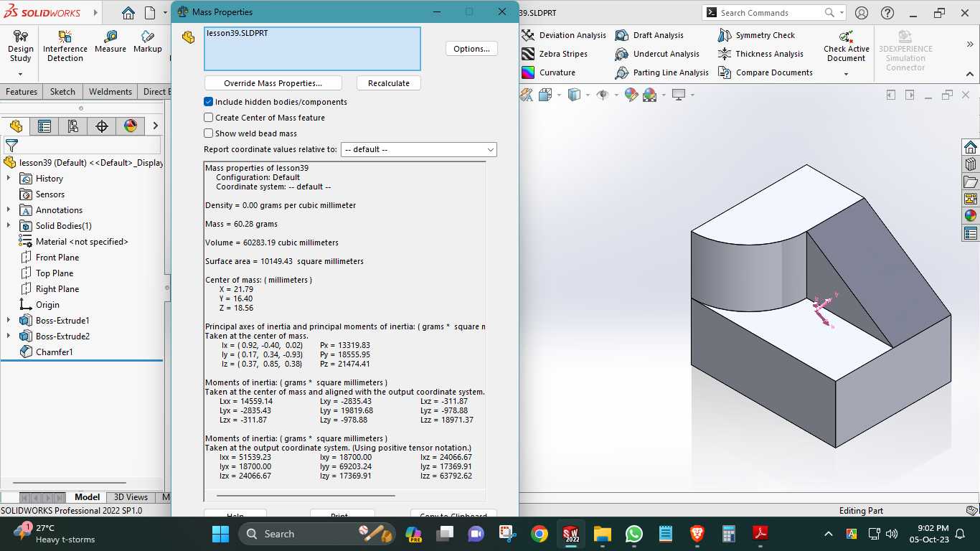This screenshot has height=551, width=980.
Task: Go to SolidWorks Home (house icon)
Action: 128,13
